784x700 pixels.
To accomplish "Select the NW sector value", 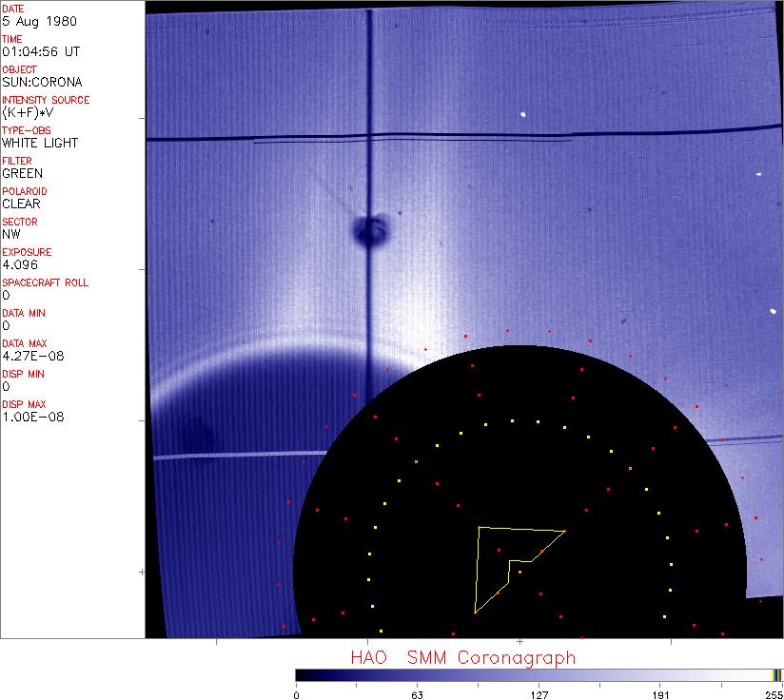I will click(x=11, y=234).
